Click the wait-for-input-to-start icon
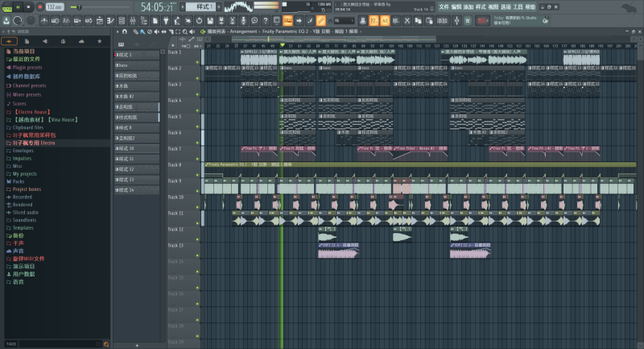Image resolution: width=644 pixels, height=349 pixels. point(55,21)
